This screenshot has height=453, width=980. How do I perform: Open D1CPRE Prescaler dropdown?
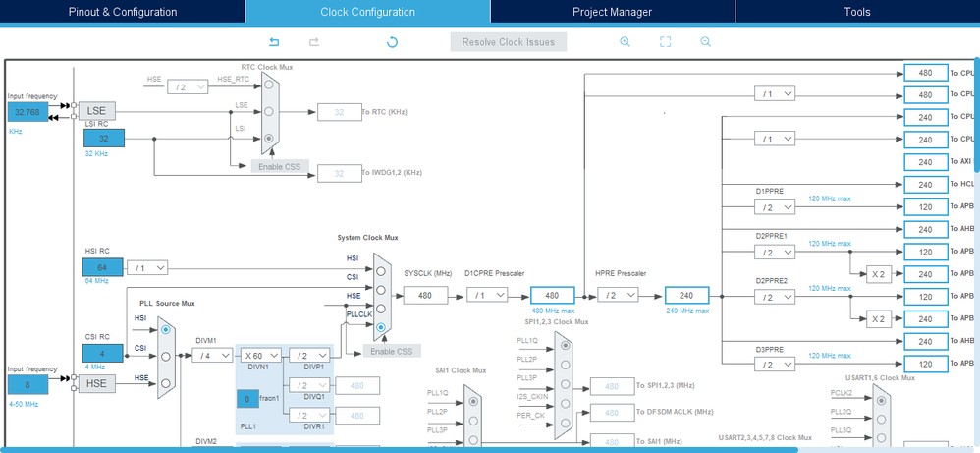tap(487, 295)
